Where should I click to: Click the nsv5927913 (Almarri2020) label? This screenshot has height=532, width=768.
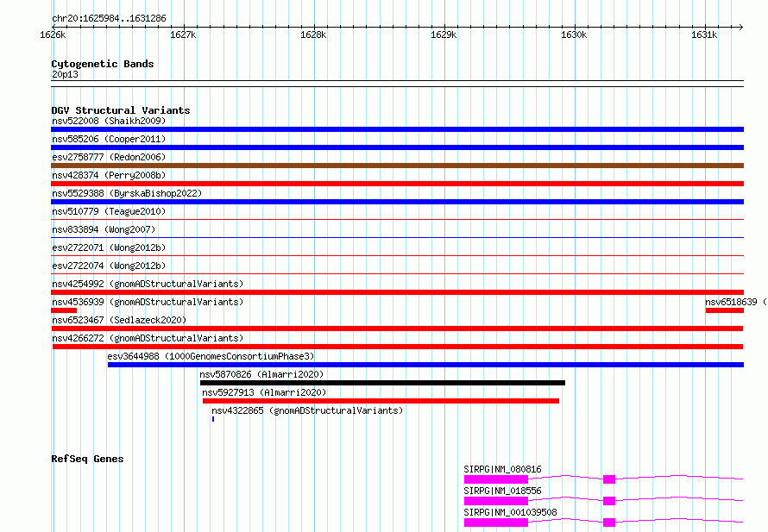[264, 392]
